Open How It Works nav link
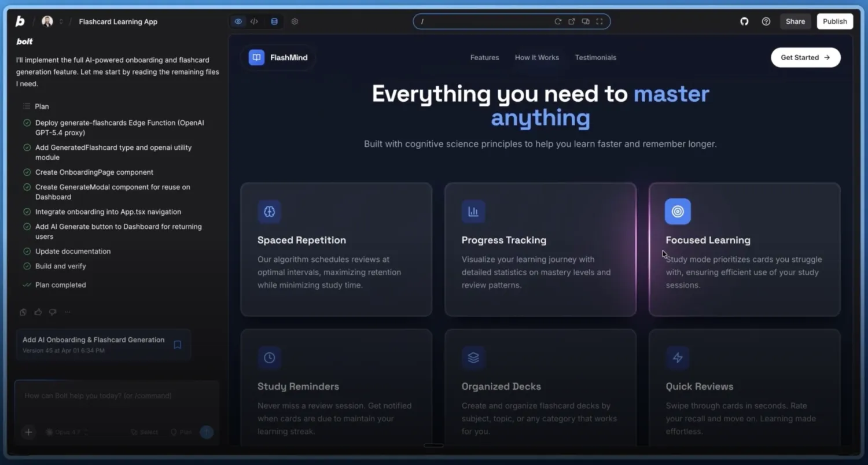Screen dimensions: 868x465 click(537, 58)
